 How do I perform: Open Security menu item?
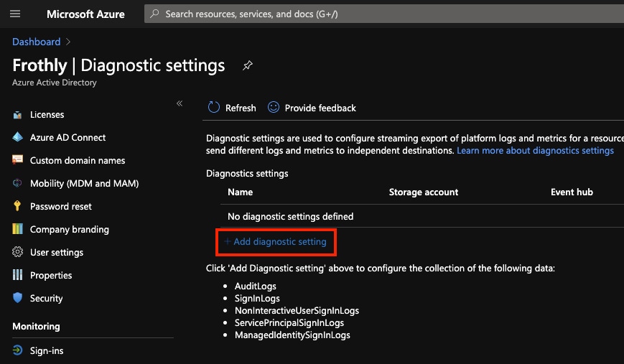(x=46, y=299)
